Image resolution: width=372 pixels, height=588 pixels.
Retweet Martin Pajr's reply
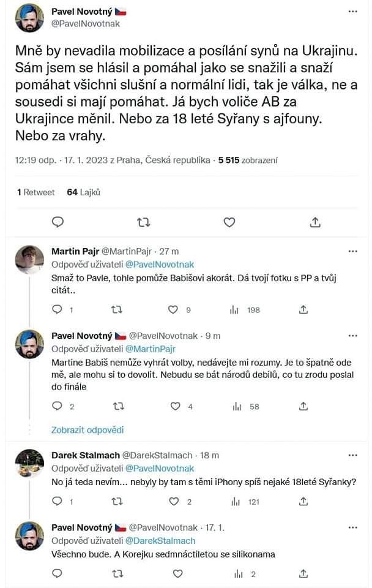pyautogui.click(x=116, y=310)
